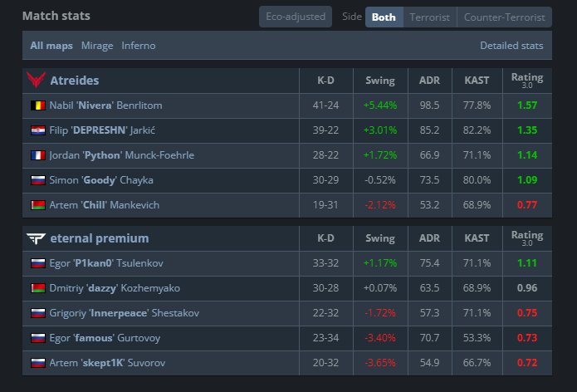Click DEPRESHN's +3.01% swing value
This screenshot has width=577, height=392.
pos(380,130)
